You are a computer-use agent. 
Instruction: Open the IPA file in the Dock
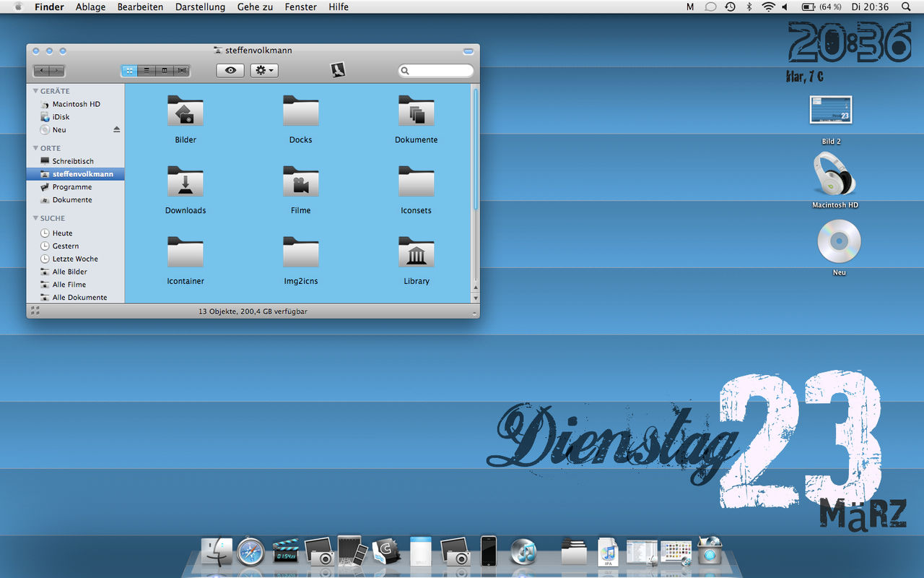pyautogui.click(x=608, y=552)
